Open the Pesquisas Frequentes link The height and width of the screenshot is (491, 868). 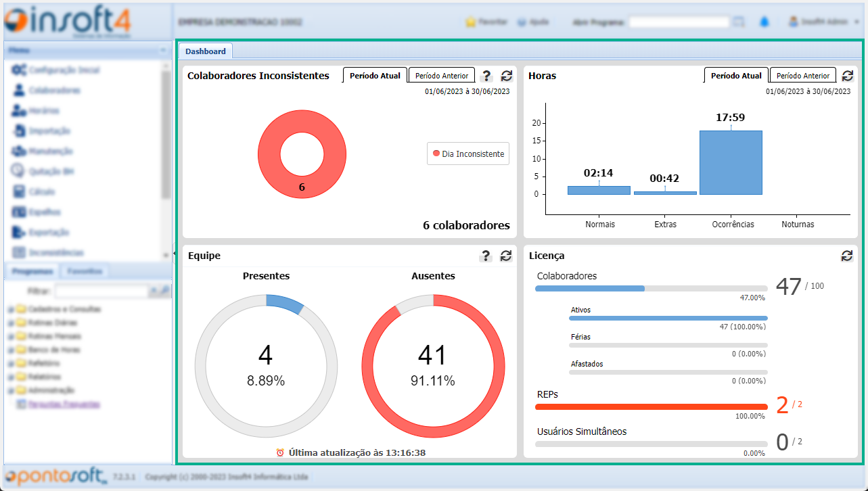click(x=63, y=404)
